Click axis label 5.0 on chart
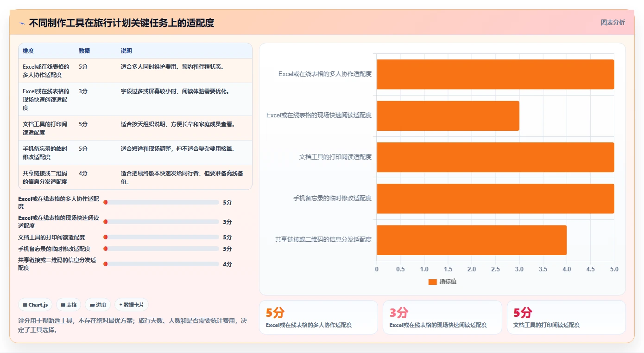 [x=614, y=269]
